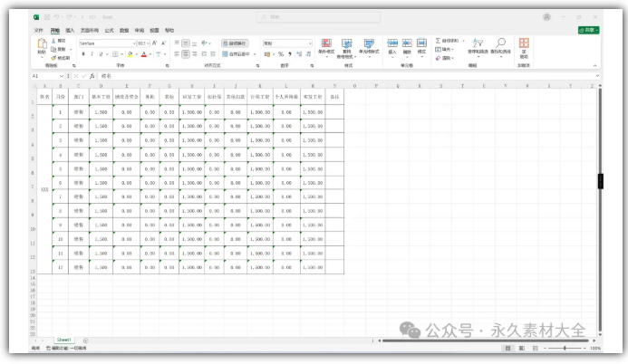The image size is (628, 364).
Task: Toggle bold formatting
Action: point(83,54)
